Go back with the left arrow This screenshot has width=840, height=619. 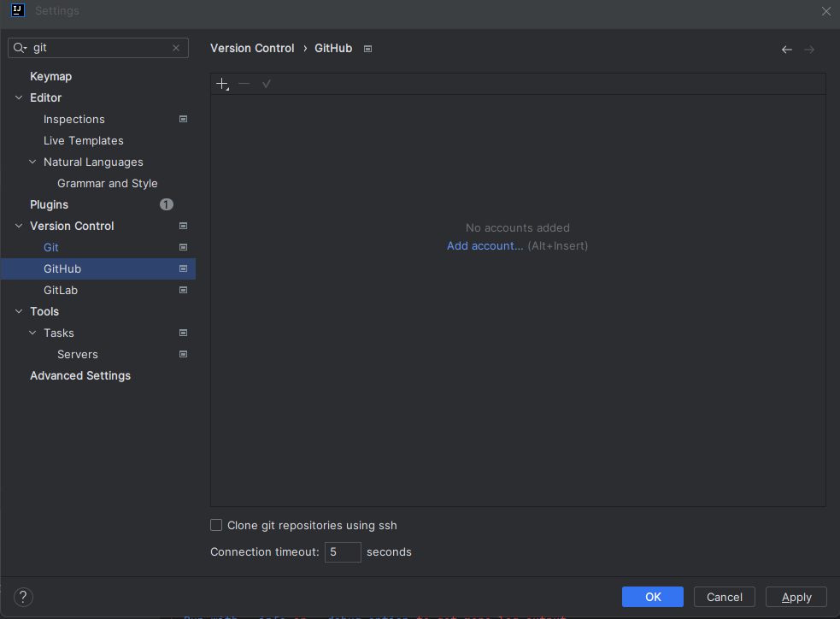click(x=786, y=50)
